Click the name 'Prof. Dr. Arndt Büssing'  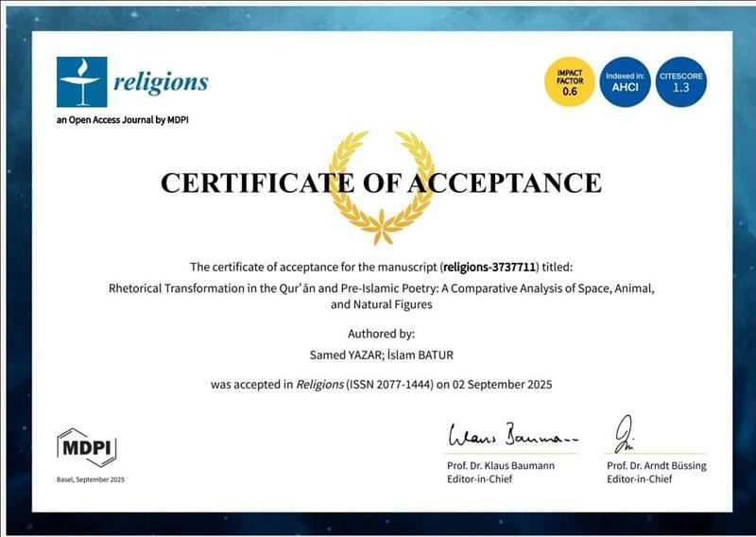pyautogui.click(x=657, y=465)
